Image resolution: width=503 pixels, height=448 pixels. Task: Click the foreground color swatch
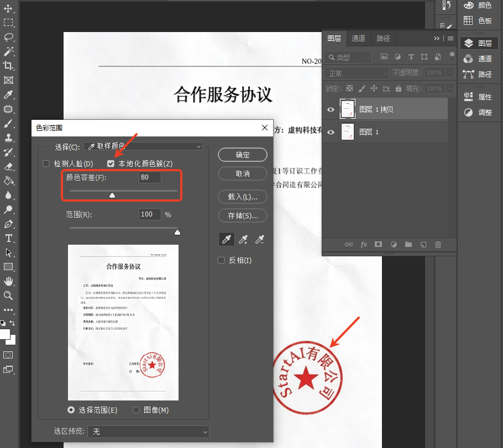click(5, 334)
